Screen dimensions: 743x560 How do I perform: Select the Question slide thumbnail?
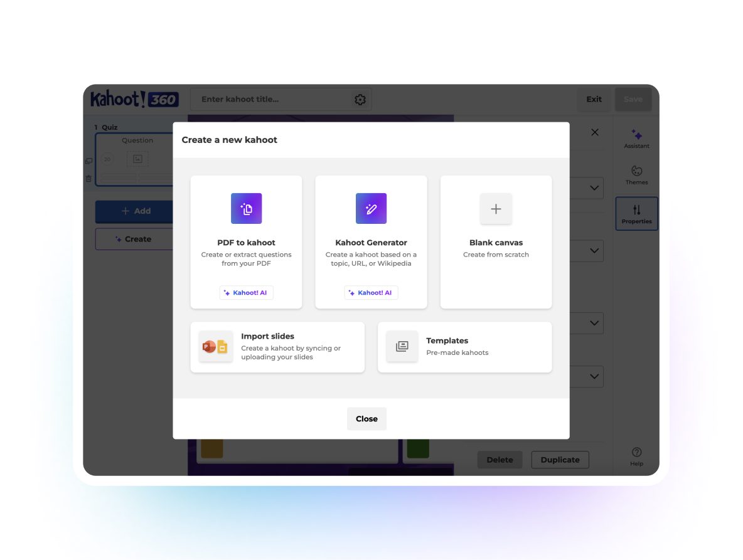[134, 159]
